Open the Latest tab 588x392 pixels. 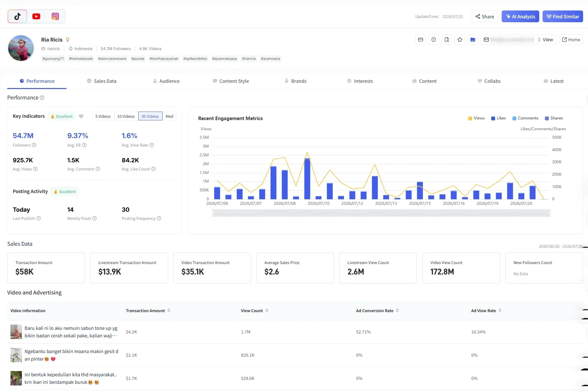click(x=553, y=81)
